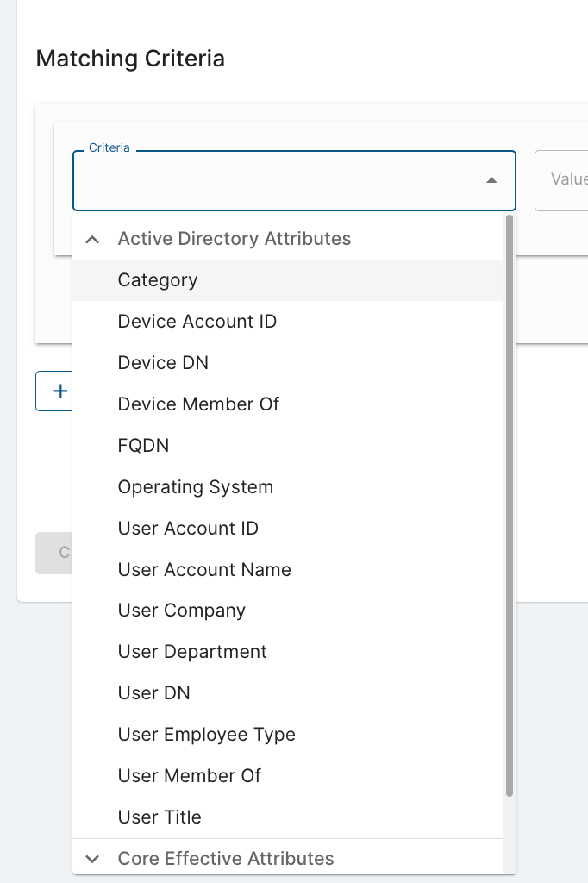Select User Employee Type attribute
The height and width of the screenshot is (883, 588).
coord(207,735)
